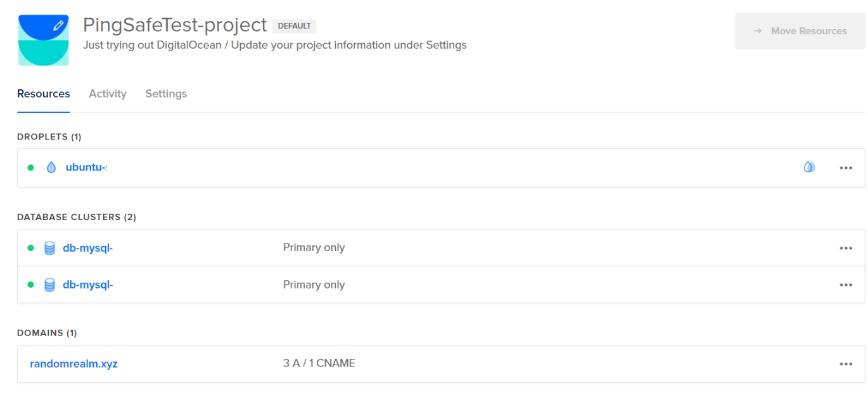Image resolution: width=868 pixels, height=409 pixels.
Task: Click green status dot of second database cluster
Action: pos(30,285)
